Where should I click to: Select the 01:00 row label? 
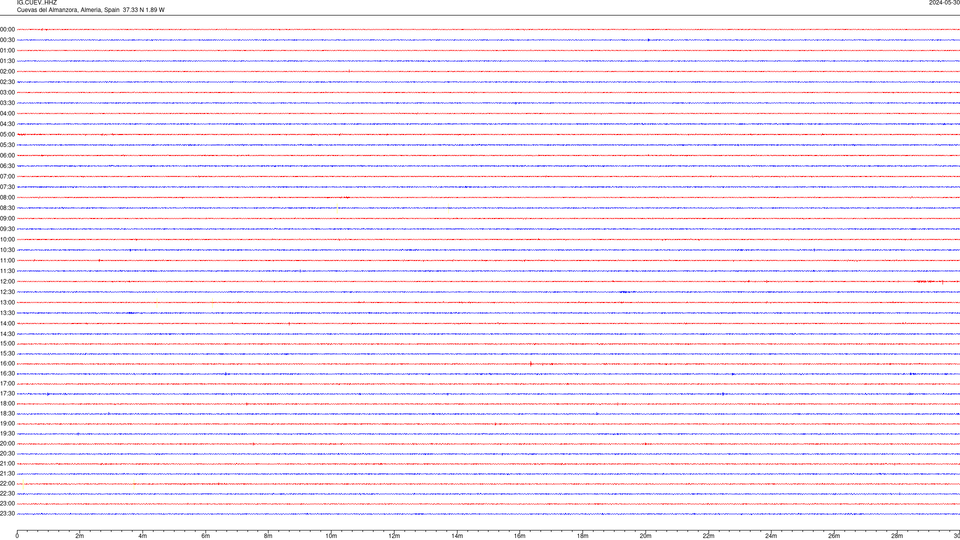[x=7, y=50]
